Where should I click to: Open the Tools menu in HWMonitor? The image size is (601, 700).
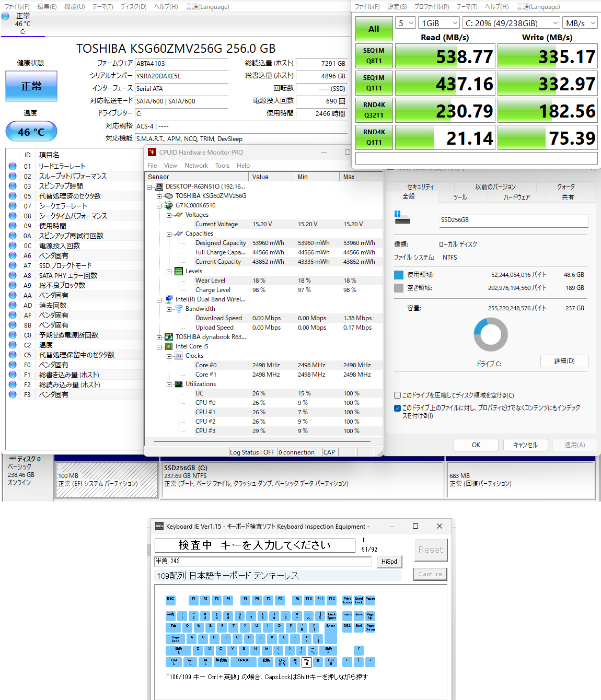pos(222,166)
